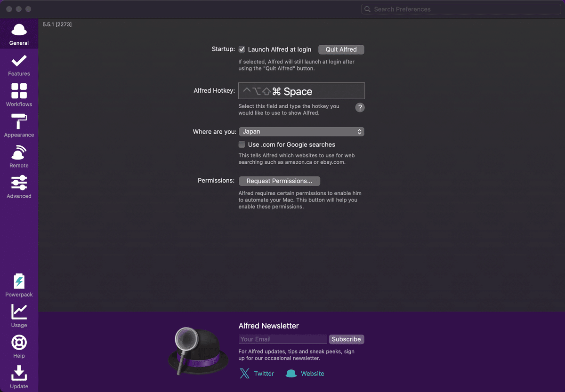The width and height of the screenshot is (565, 392).
Task: Click the Search Preferences field
Action: [x=461, y=9]
